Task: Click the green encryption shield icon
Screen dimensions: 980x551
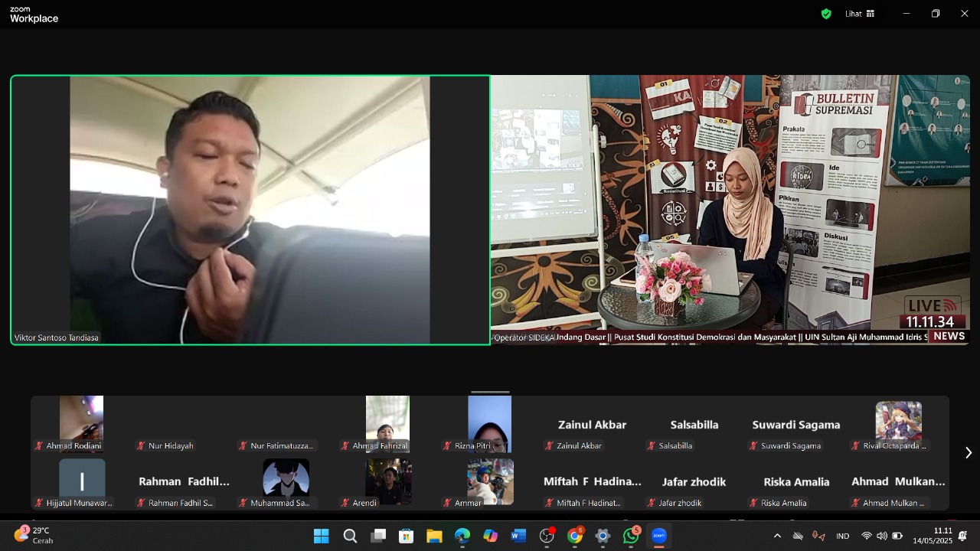Action: point(826,14)
